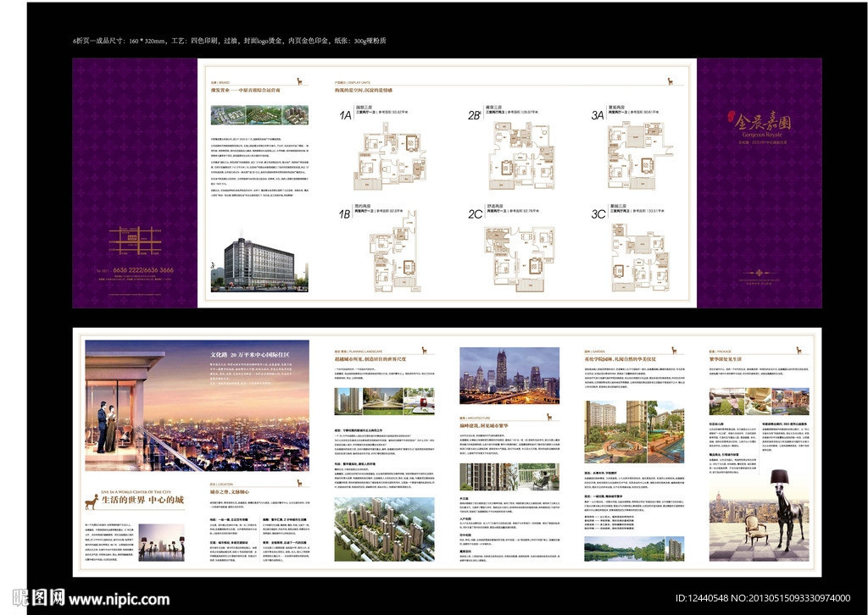The width and height of the screenshot is (868, 615).
Task: Click the city skyline night photo
Action: [509, 375]
